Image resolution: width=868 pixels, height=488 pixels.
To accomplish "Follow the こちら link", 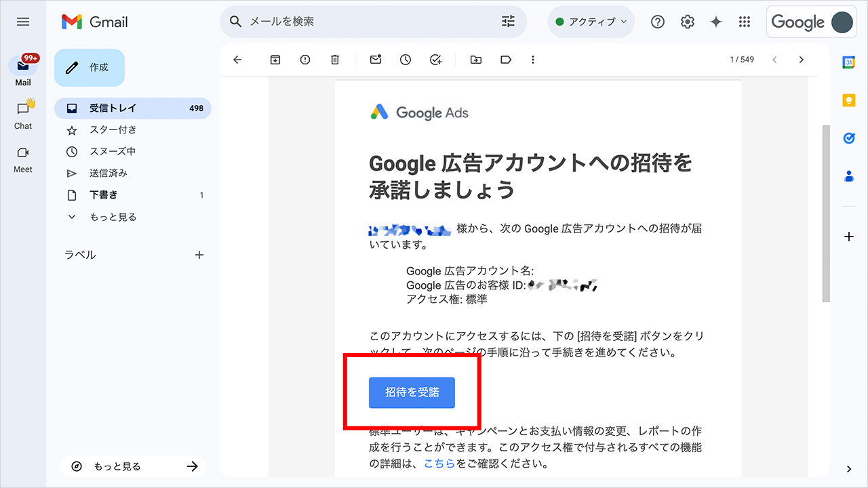I will click(x=439, y=464).
